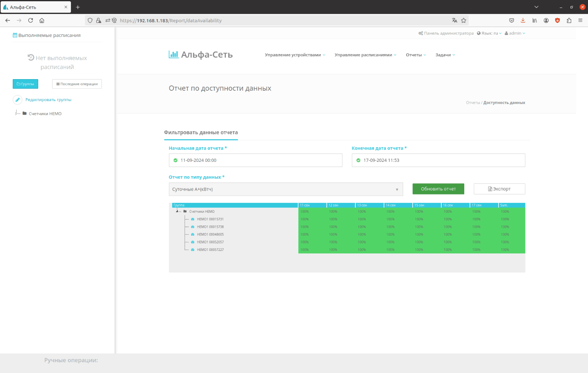Click the Обновить отчет button

point(438,189)
